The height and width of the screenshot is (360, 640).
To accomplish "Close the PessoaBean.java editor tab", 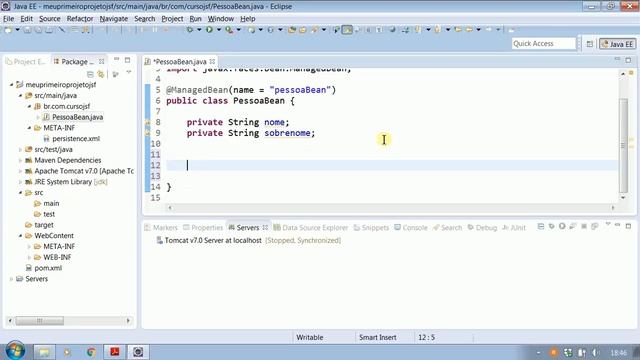I will (x=212, y=62).
